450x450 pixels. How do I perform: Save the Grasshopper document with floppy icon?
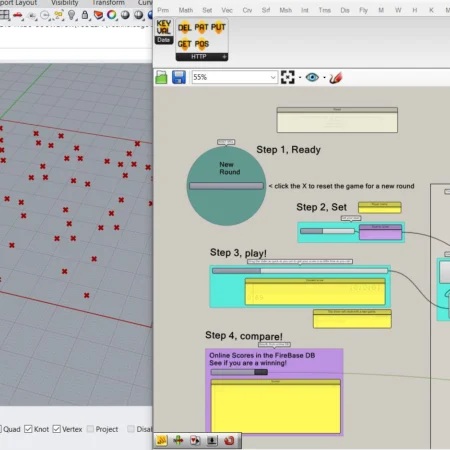tap(179, 77)
